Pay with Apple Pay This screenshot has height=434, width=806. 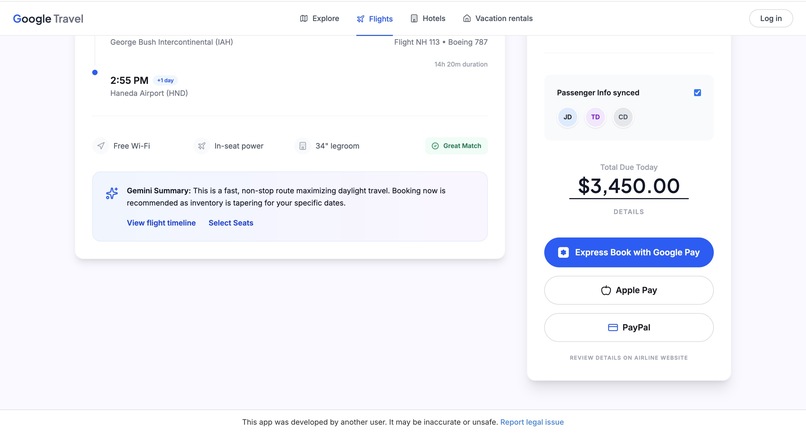coord(629,290)
